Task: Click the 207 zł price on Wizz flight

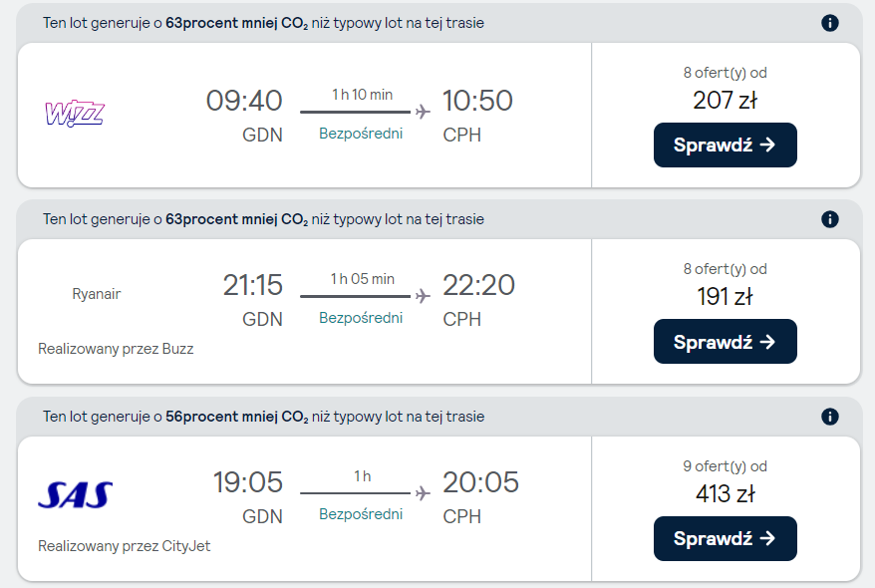Action: coord(725,100)
